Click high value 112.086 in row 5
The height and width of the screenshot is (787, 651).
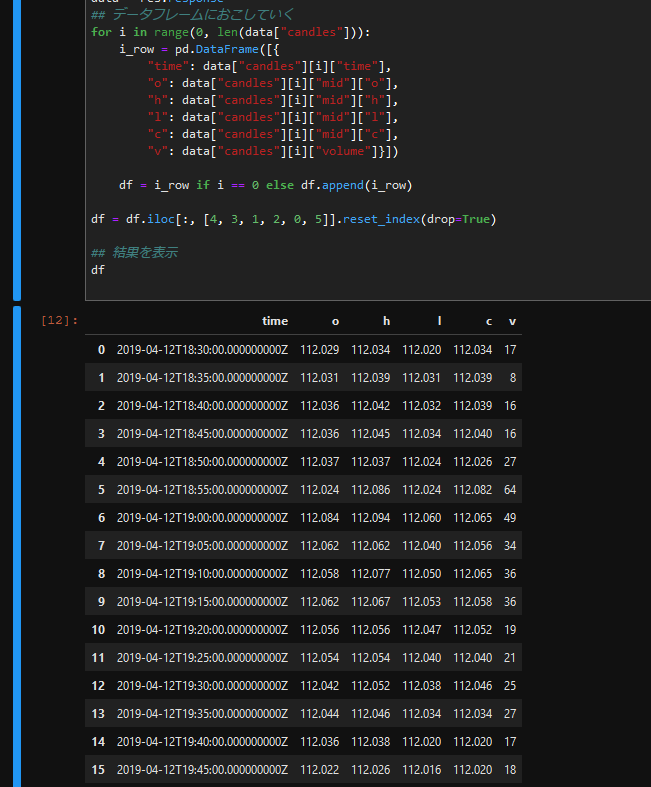370,490
